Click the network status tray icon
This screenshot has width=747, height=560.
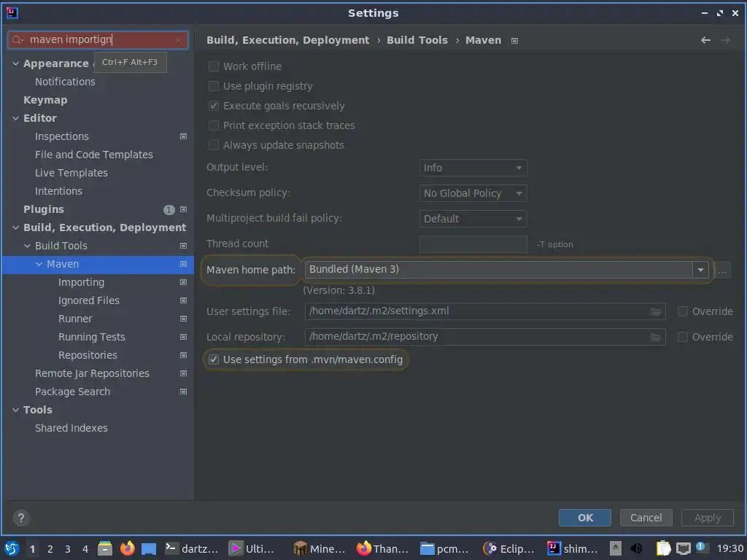pos(683,548)
